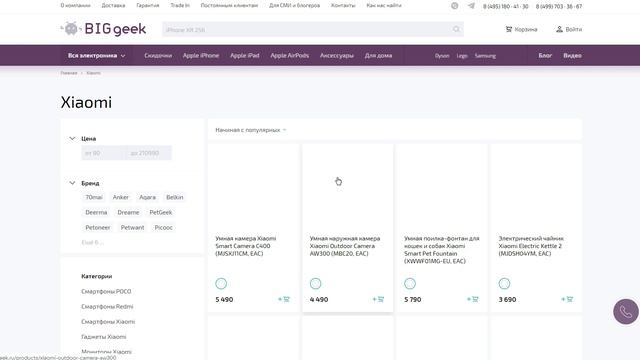Viewport: 640px width, 360px height.
Task: Go to Главная breadcrumb
Action: coord(69,73)
